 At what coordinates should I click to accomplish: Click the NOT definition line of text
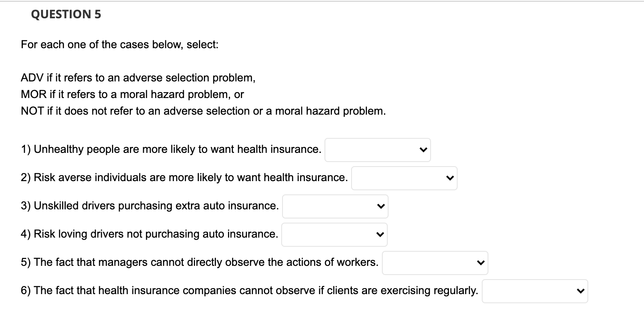point(203,111)
